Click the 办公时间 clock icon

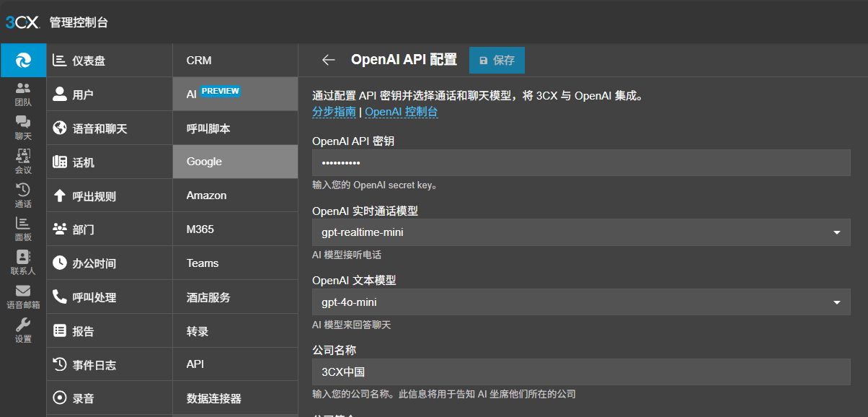(x=60, y=263)
